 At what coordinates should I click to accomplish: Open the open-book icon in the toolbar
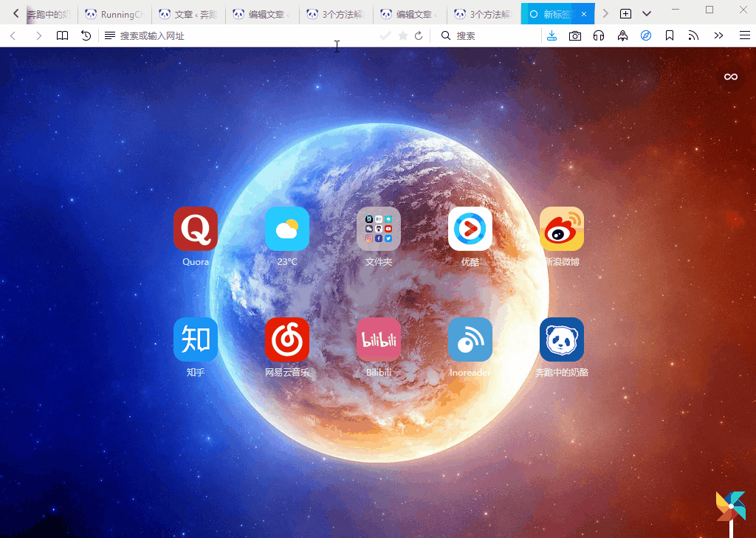click(x=62, y=35)
